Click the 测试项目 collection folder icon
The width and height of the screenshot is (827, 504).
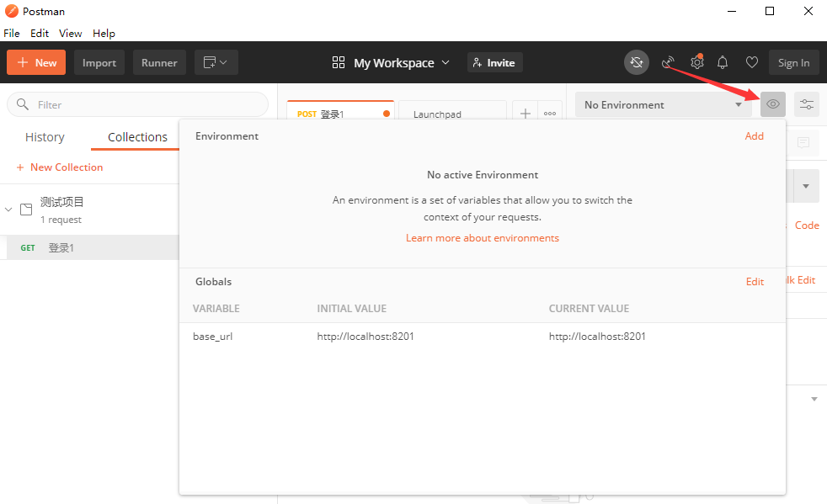pos(26,210)
